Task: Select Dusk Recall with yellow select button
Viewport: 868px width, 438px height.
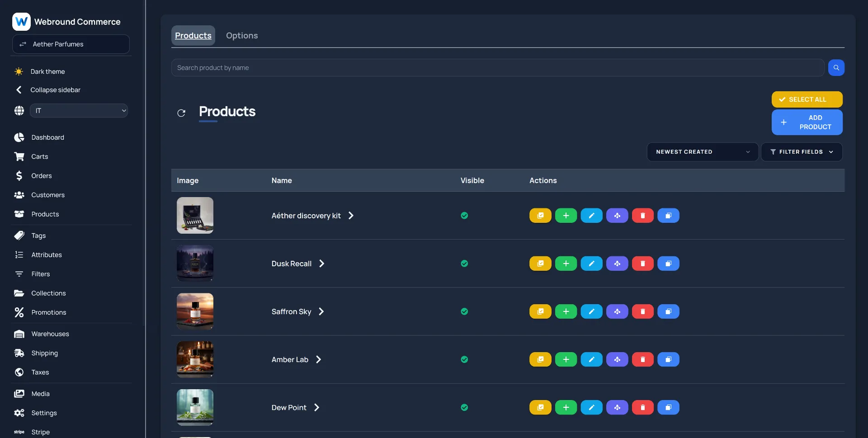Action: point(540,264)
